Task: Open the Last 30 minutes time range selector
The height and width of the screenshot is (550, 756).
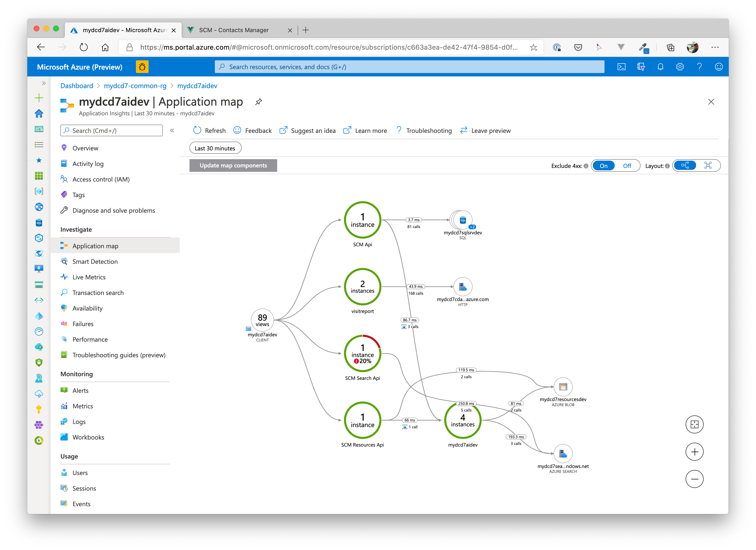Action: tap(215, 148)
